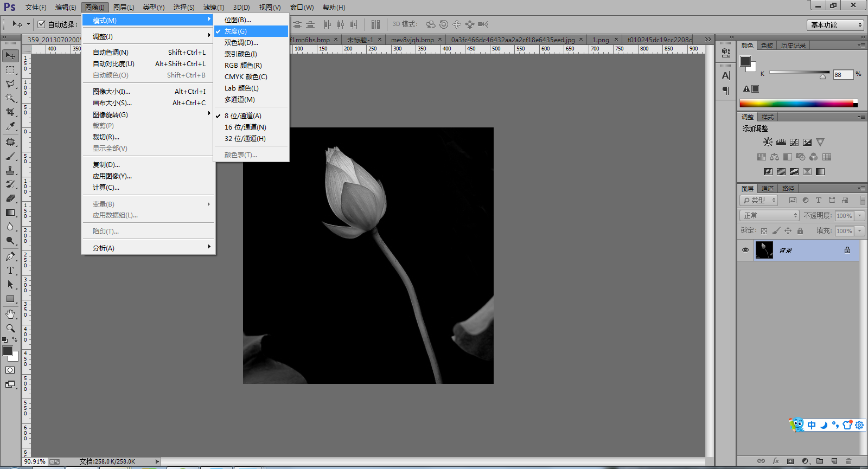The width and height of the screenshot is (868, 469).
Task: Click Image Size '图像大小' menu entry
Action: [111, 92]
